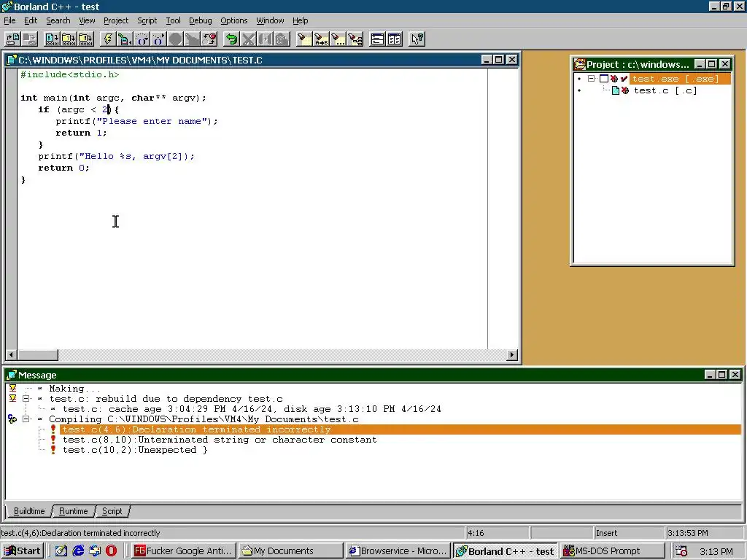Switch to the Buildtime tab
747x560 pixels.
pyautogui.click(x=29, y=511)
